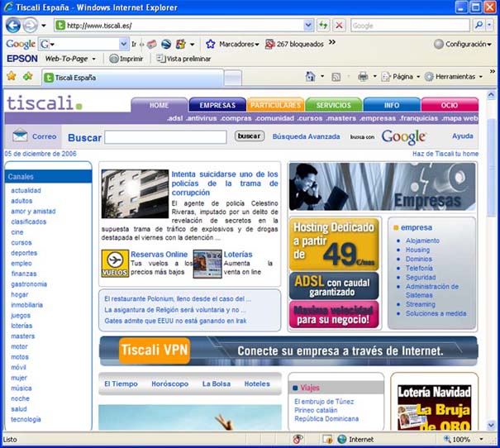Open the zoom level 100% dropdown arrow
Screen dimensions: 500x448
tap(481, 440)
